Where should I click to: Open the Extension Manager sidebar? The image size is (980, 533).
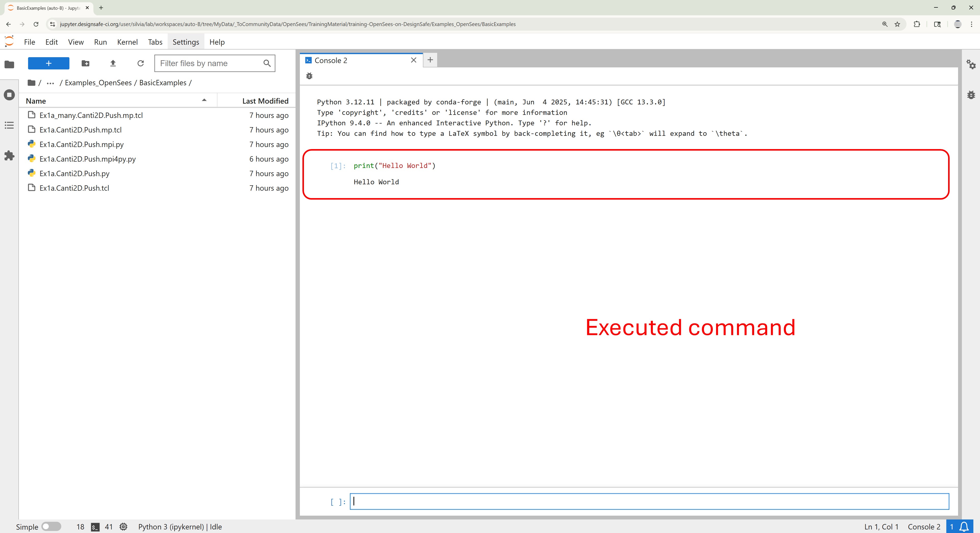9,156
